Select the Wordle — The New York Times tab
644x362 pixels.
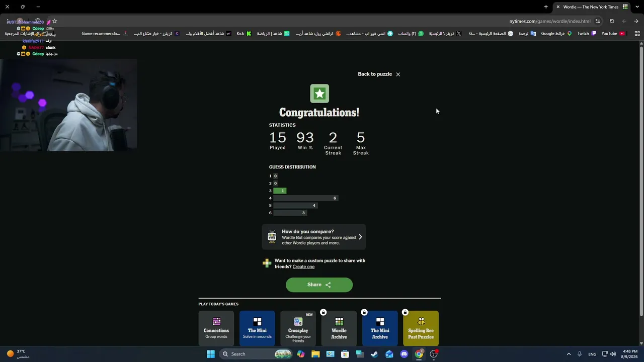pyautogui.click(x=591, y=7)
